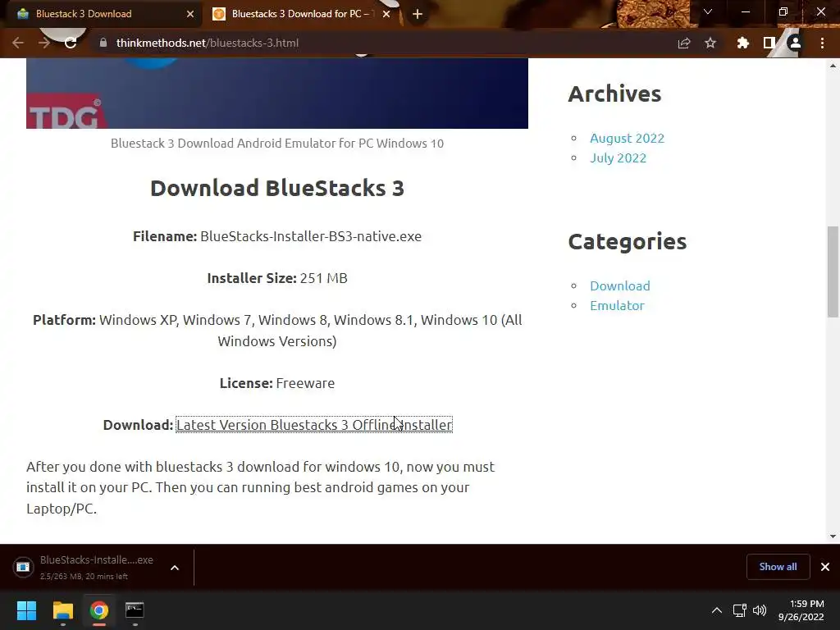Click Chrome taskbar icon
This screenshot has height=630, width=840.
pyautogui.click(x=99, y=610)
